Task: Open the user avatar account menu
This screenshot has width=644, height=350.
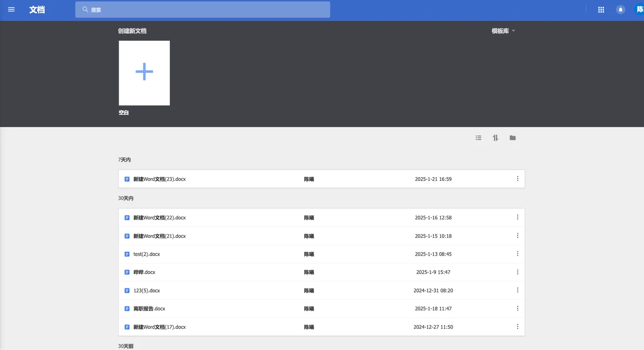Action: [639, 9]
